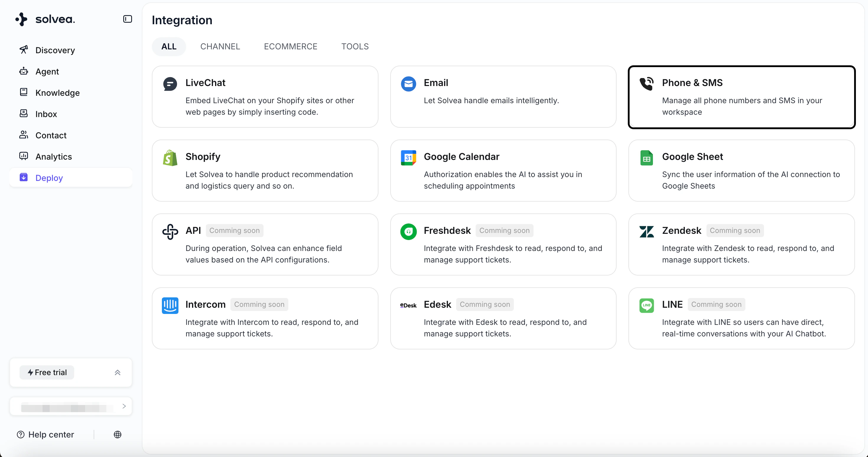Select the TOOLS tab
Viewport: 868px width, 457px height.
point(355,46)
